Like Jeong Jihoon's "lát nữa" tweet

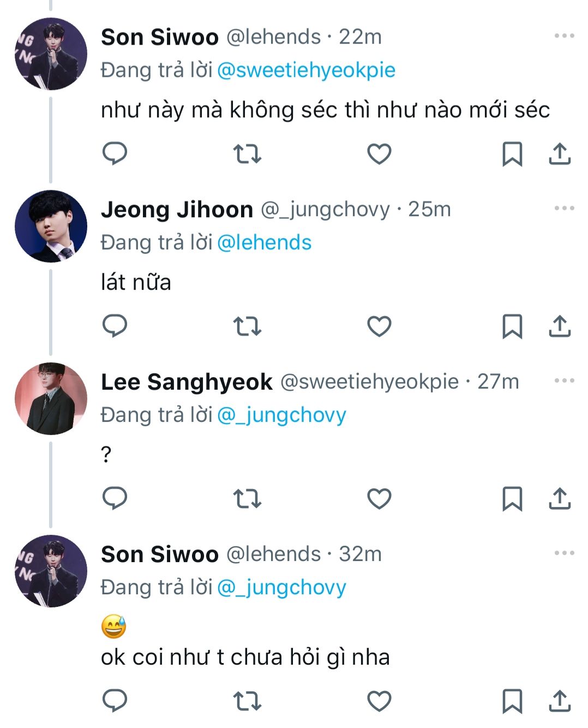click(379, 326)
